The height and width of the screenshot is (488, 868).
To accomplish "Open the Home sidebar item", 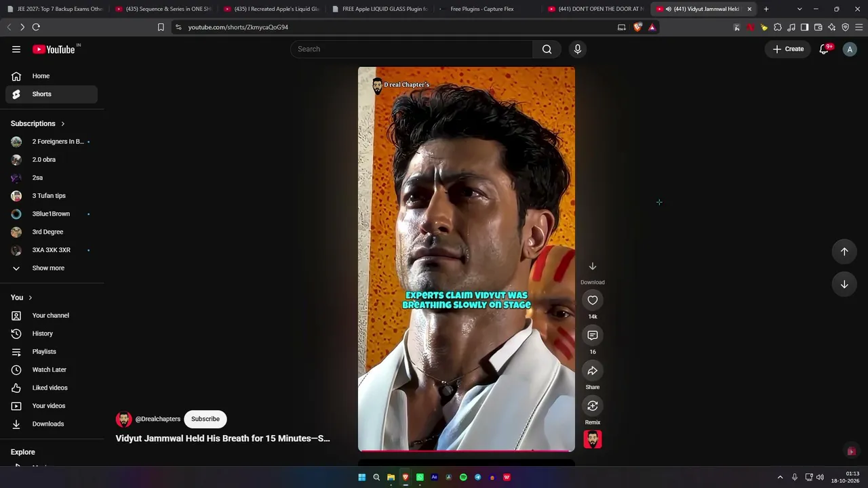I will point(52,76).
